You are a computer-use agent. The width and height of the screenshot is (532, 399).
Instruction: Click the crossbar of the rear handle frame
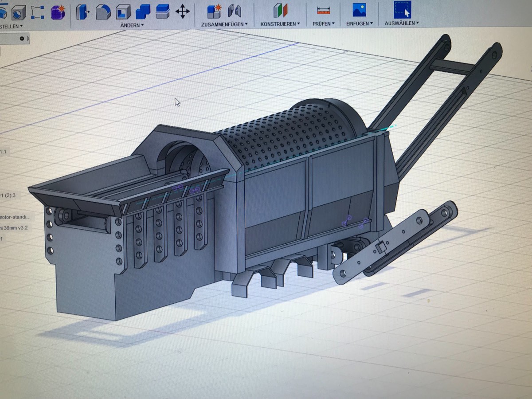(x=452, y=68)
